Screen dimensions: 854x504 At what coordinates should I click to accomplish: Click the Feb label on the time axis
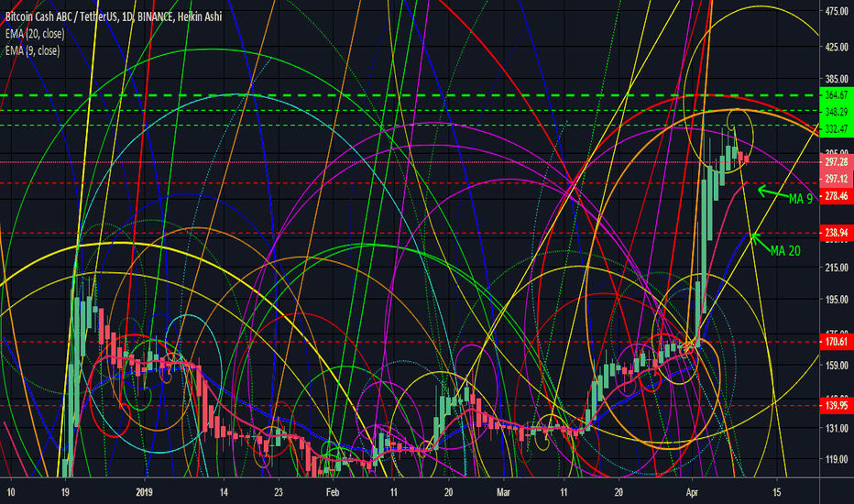point(333,492)
